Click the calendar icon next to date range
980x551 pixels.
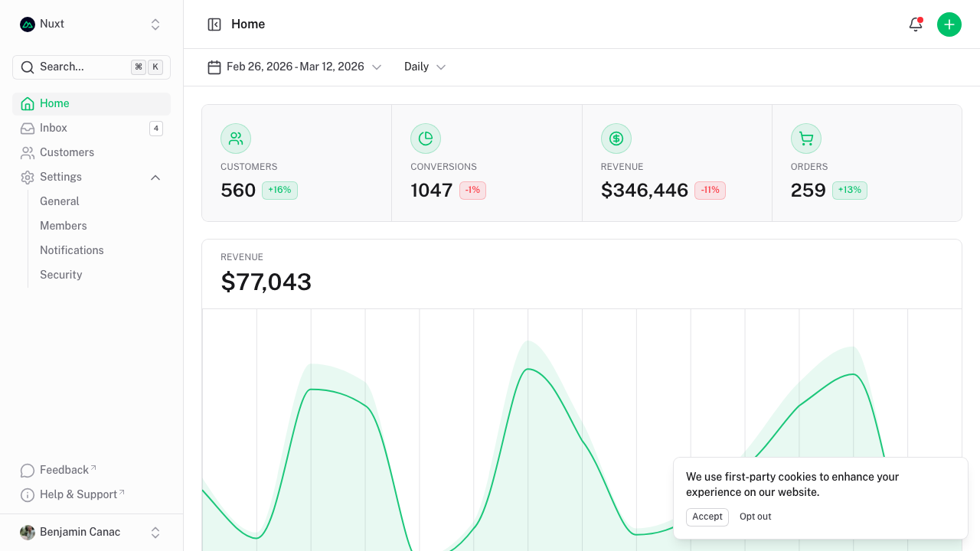214,67
